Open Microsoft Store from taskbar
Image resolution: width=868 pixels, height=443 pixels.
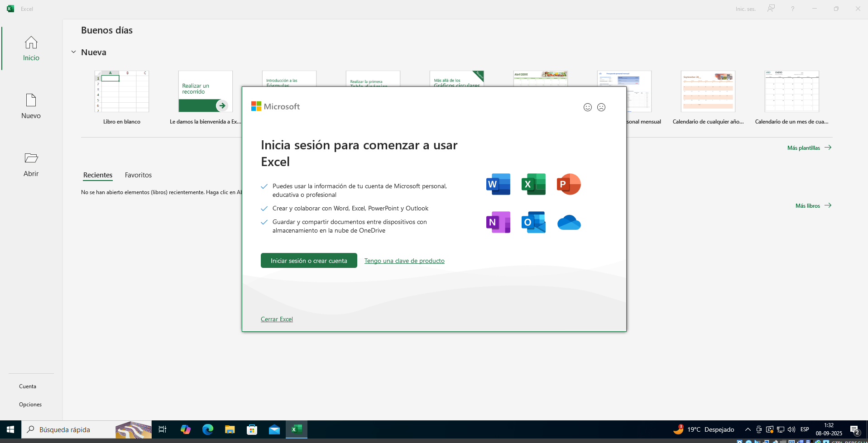pyautogui.click(x=252, y=429)
